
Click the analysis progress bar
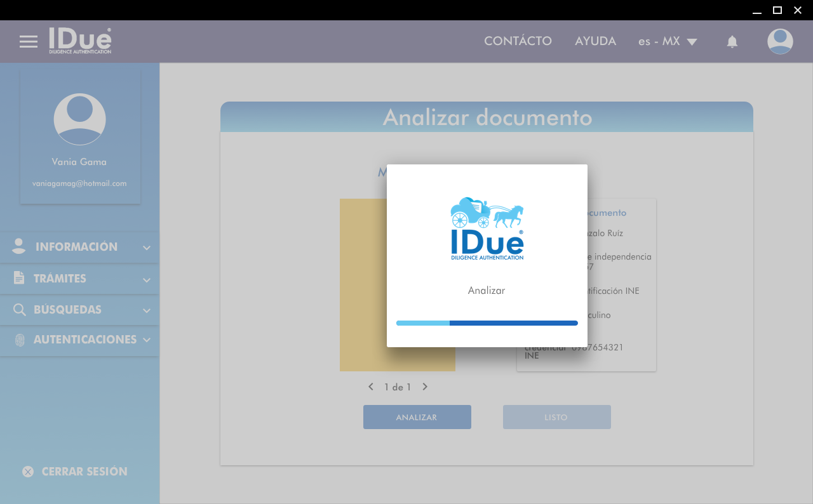click(x=487, y=323)
